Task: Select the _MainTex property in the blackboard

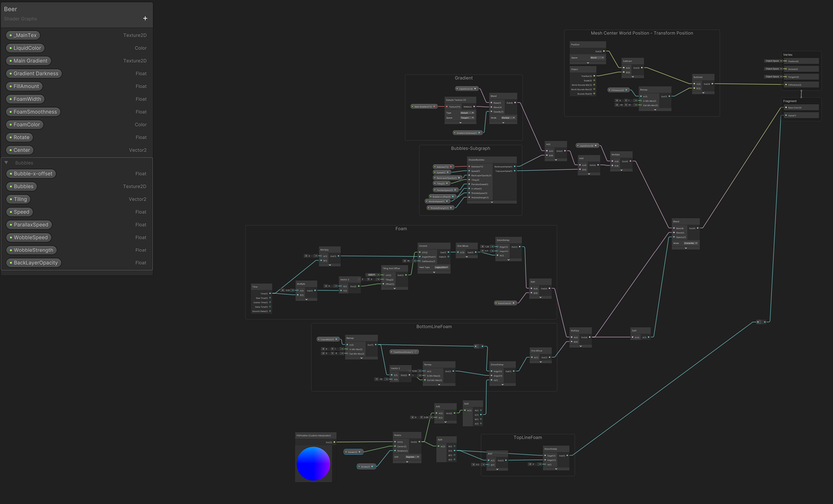Action: point(24,35)
